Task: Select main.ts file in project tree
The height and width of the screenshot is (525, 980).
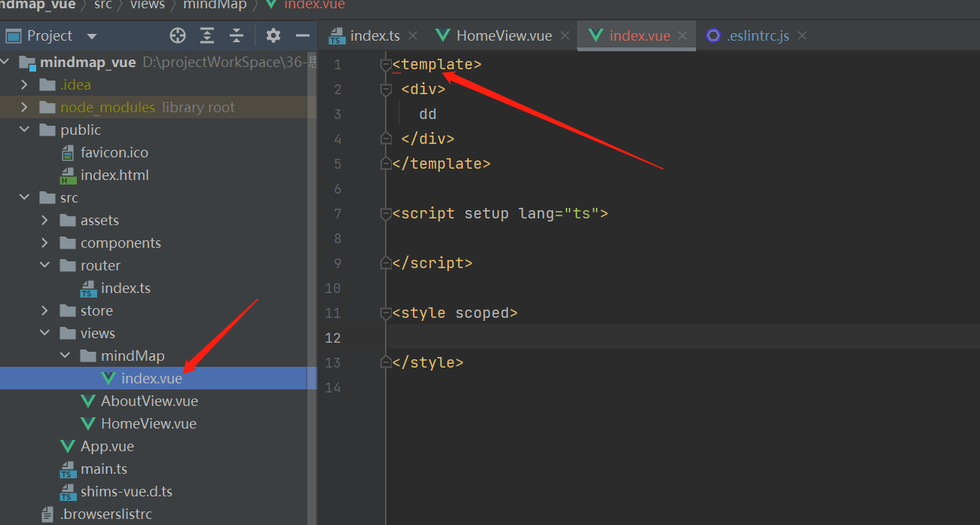Action: click(x=104, y=469)
